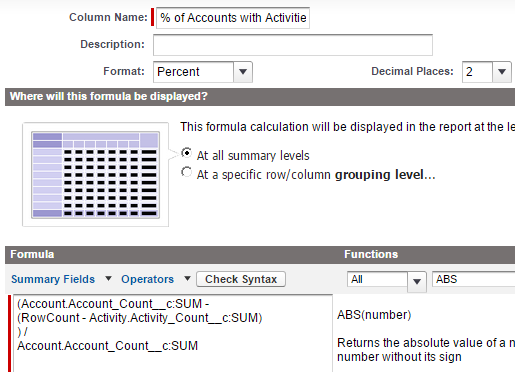Viewport: 515px width, 372px height.
Task: Expand the functions category 'All' dropdown
Action: coord(417,281)
